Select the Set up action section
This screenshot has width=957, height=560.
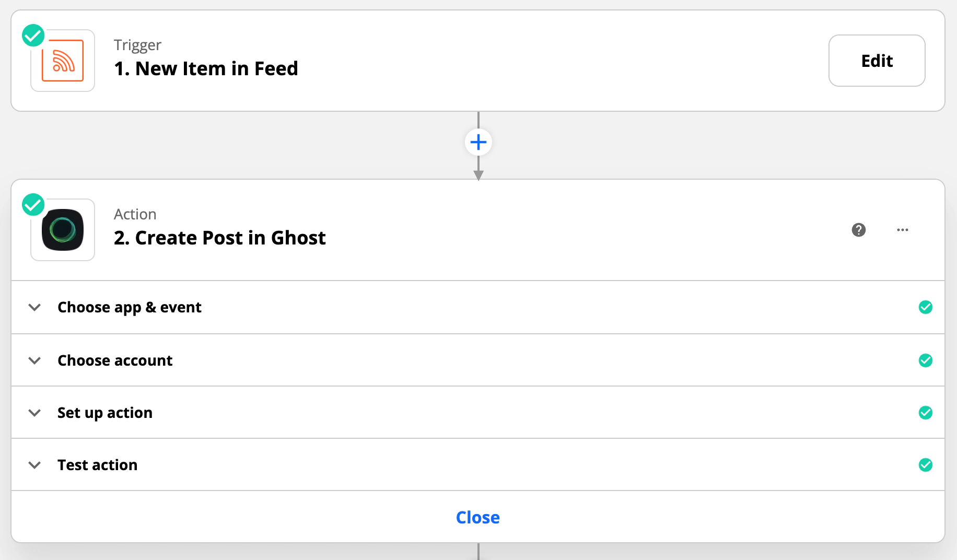(x=105, y=413)
